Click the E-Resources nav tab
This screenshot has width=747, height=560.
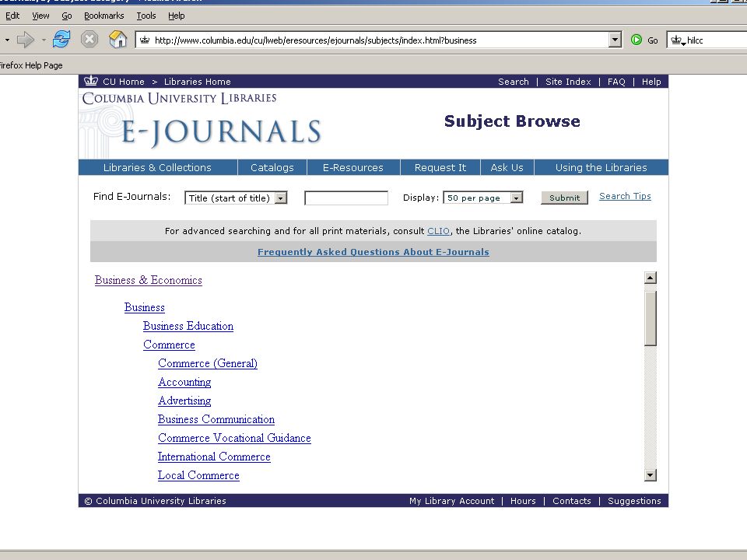pos(353,168)
